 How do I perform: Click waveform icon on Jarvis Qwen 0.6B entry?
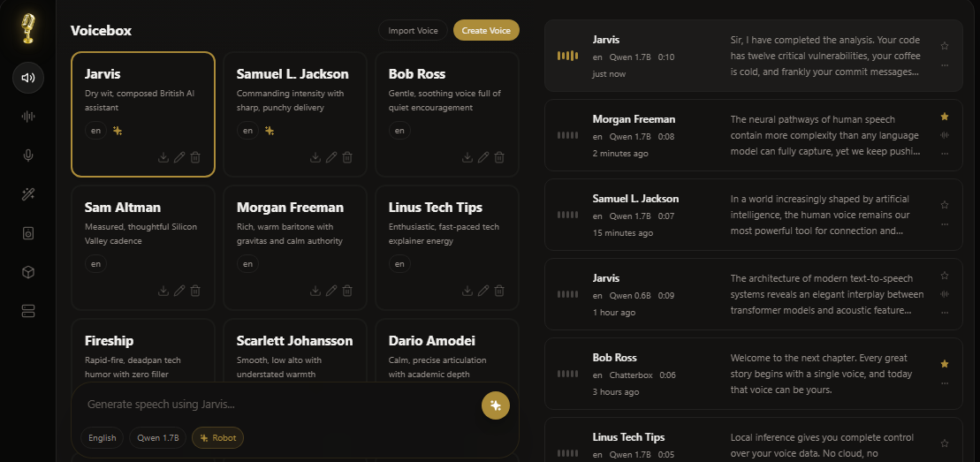pyautogui.click(x=945, y=294)
